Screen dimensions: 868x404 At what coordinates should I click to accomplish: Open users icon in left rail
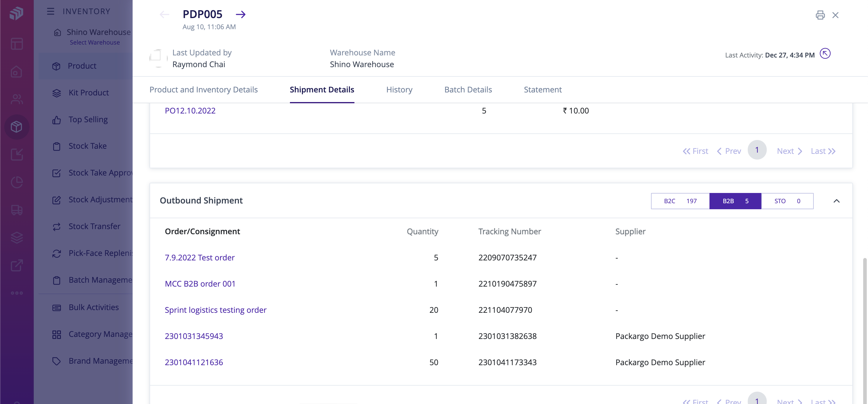pos(17,99)
